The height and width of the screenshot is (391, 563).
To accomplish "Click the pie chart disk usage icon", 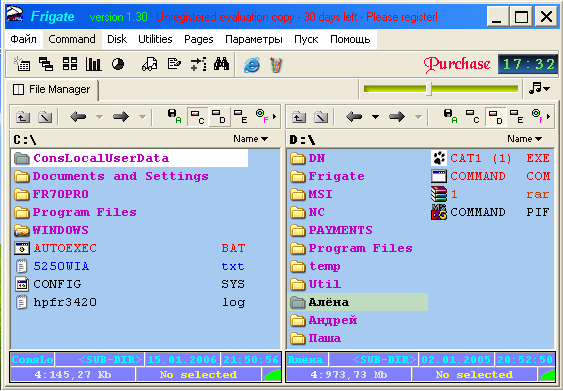I will point(118,64).
